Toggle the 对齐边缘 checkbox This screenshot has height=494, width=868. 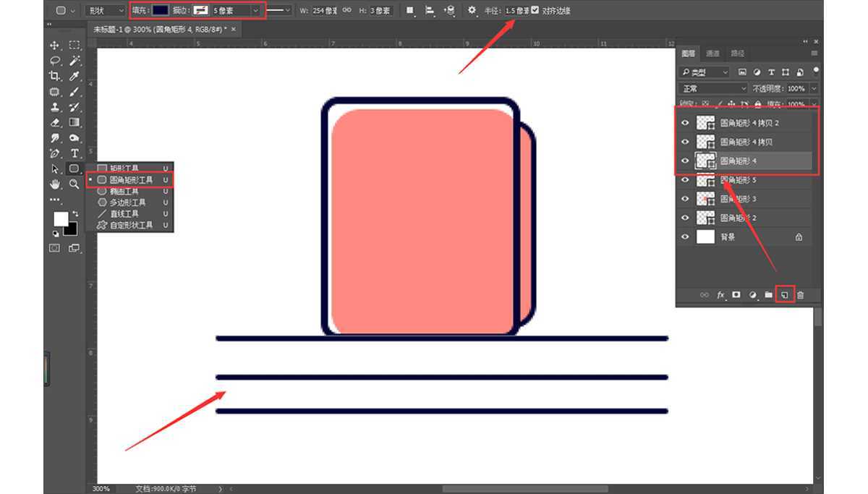535,11
